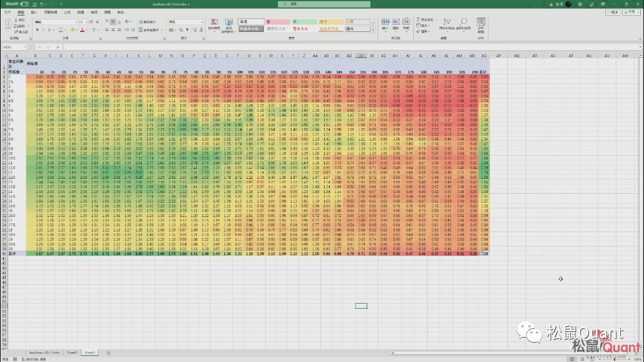Click the yellow Fill Color bucket
Viewport: 644px width, 362px height.
[73, 30]
